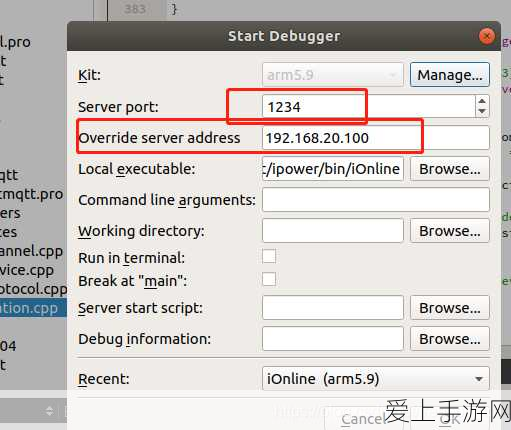Browse for Debug information path
The image size is (511, 430).
pos(450,339)
